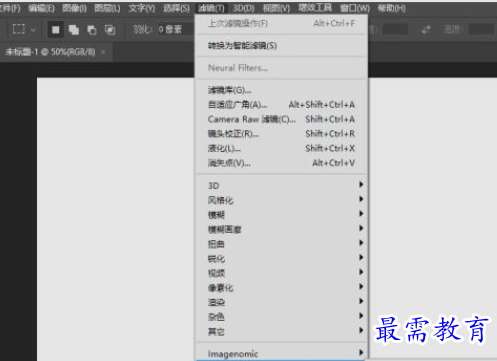The height and width of the screenshot is (361, 497).
Task: Open the 3D(D) menu
Action: tap(244, 8)
